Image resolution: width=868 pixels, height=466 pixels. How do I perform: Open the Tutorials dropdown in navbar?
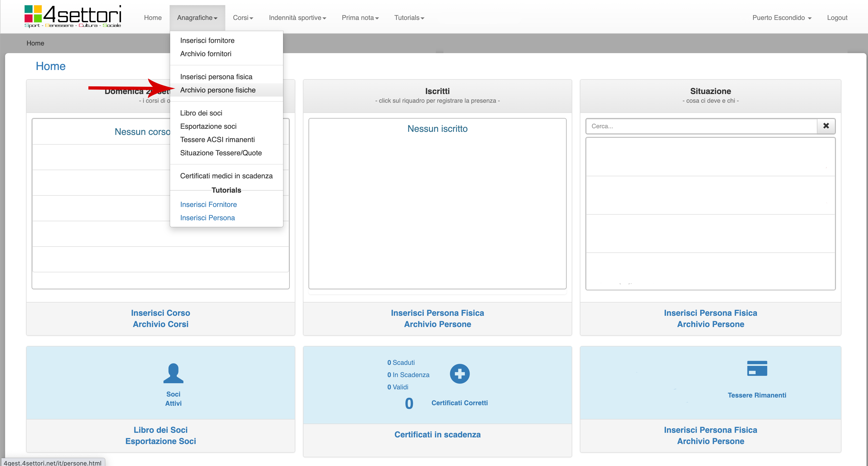[x=409, y=18]
